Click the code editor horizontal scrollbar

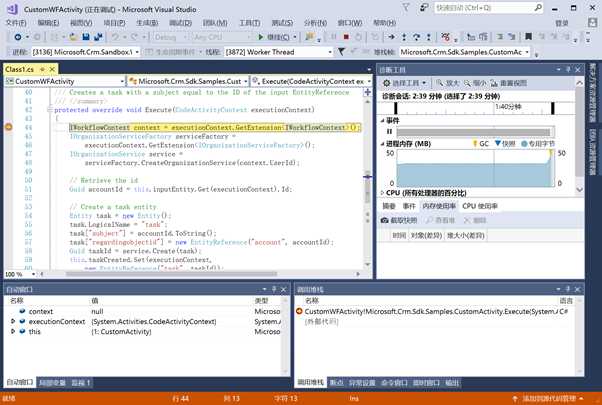(171, 274)
